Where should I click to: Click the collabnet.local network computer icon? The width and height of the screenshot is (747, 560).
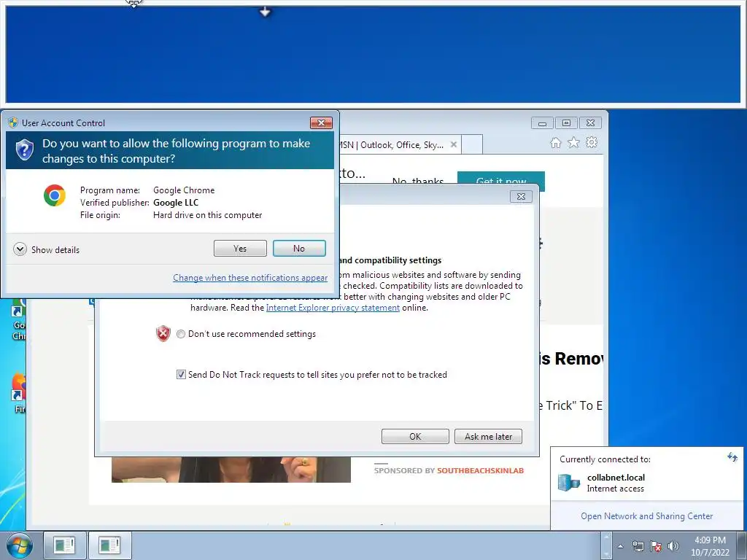(x=569, y=483)
